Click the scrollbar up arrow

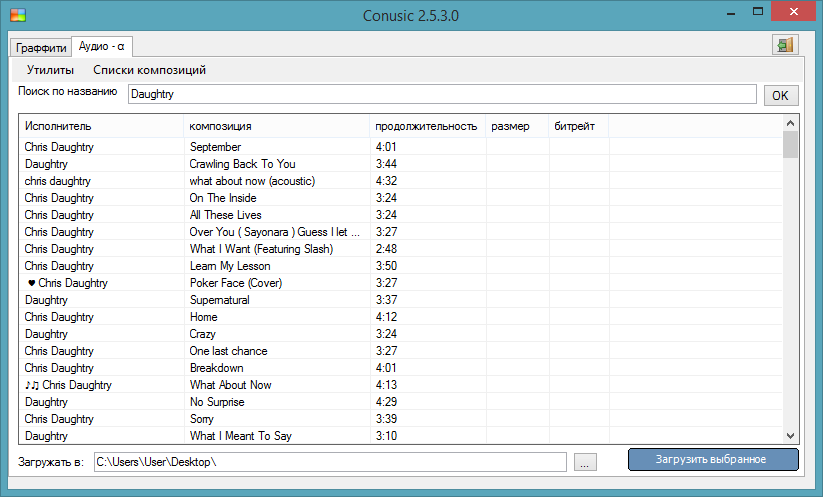[x=790, y=123]
